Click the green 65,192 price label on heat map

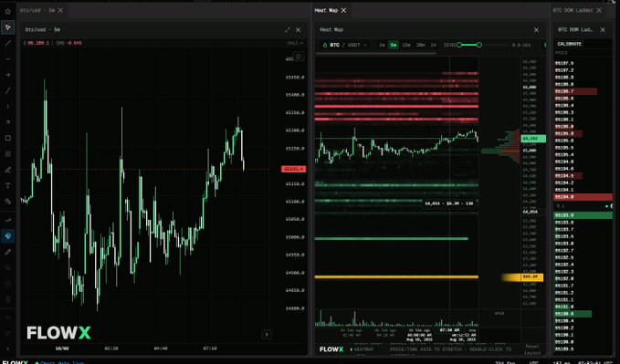533,139
